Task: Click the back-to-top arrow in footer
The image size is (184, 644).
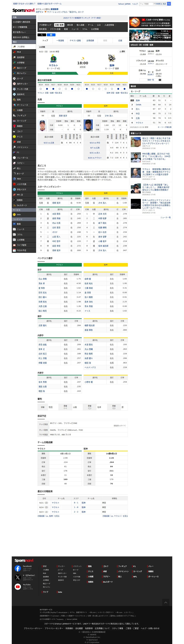Action: (x=166, y=603)
